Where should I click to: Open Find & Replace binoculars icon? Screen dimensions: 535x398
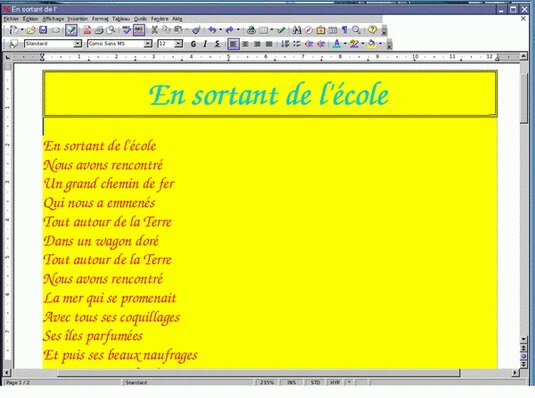(297, 30)
